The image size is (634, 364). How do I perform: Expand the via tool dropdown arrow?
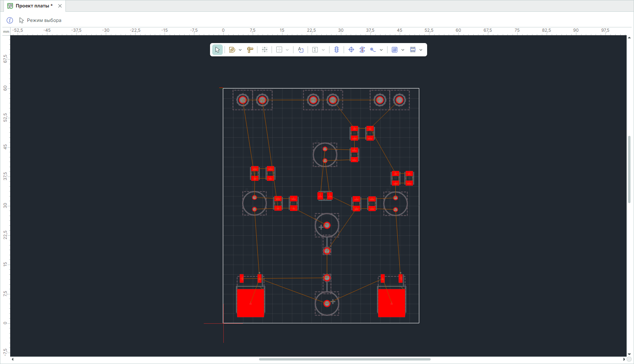(x=381, y=50)
